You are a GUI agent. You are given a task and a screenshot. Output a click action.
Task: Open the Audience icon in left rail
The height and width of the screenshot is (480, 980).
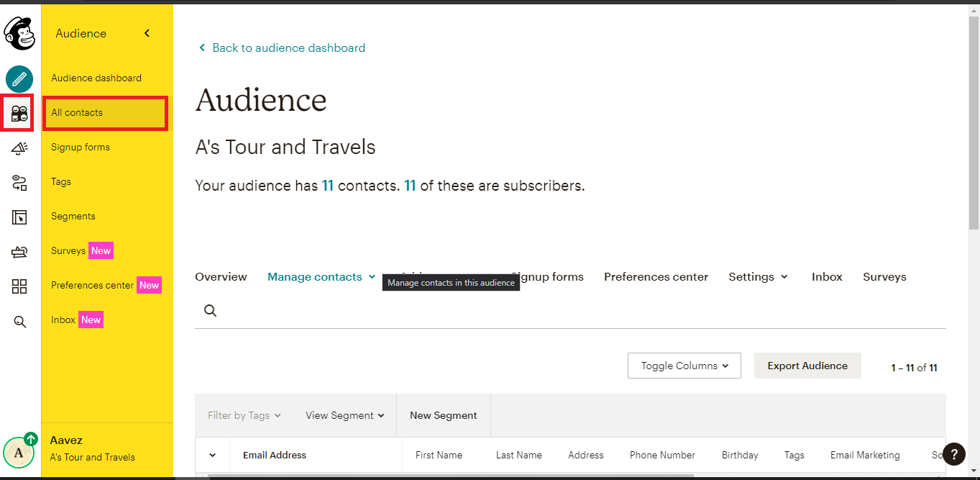pyautogui.click(x=19, y=113)
